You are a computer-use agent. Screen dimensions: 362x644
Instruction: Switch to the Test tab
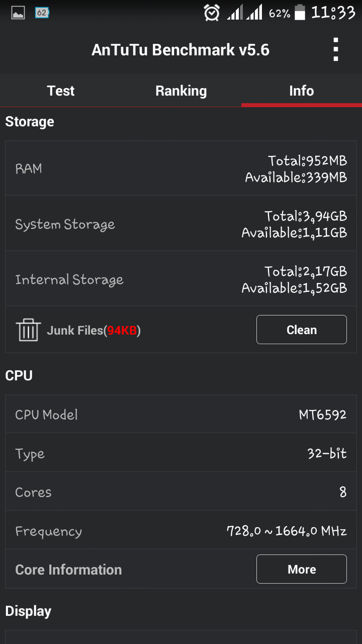60,91
